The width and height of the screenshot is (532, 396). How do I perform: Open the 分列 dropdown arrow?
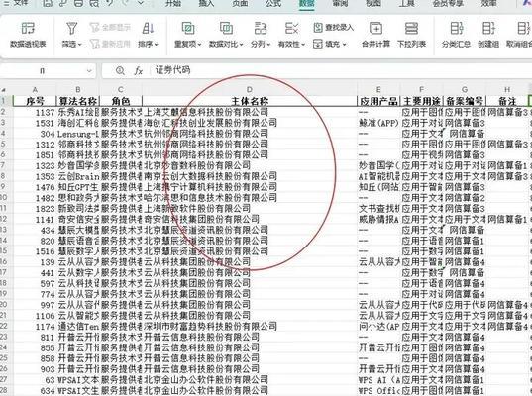(268, 45)
